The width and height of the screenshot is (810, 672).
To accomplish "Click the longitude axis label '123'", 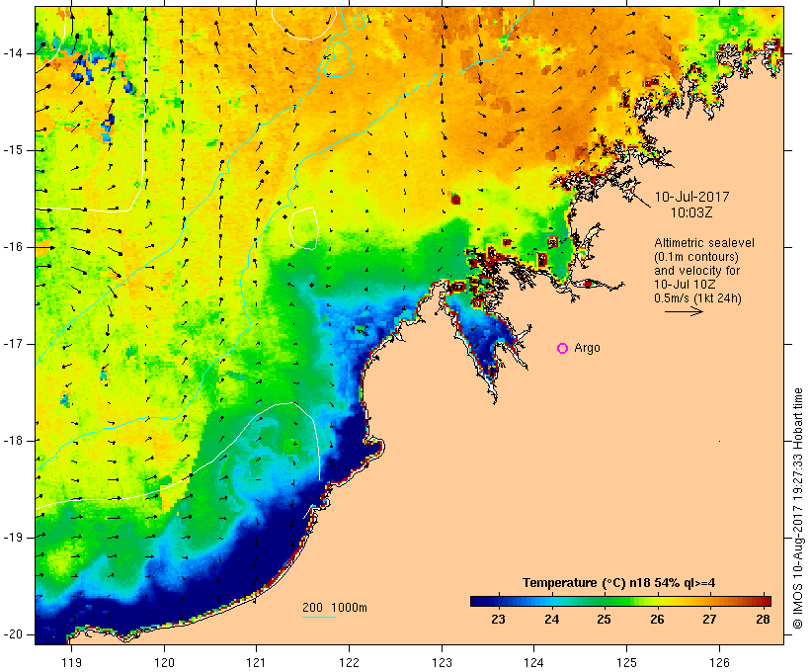I will point(442,662).
